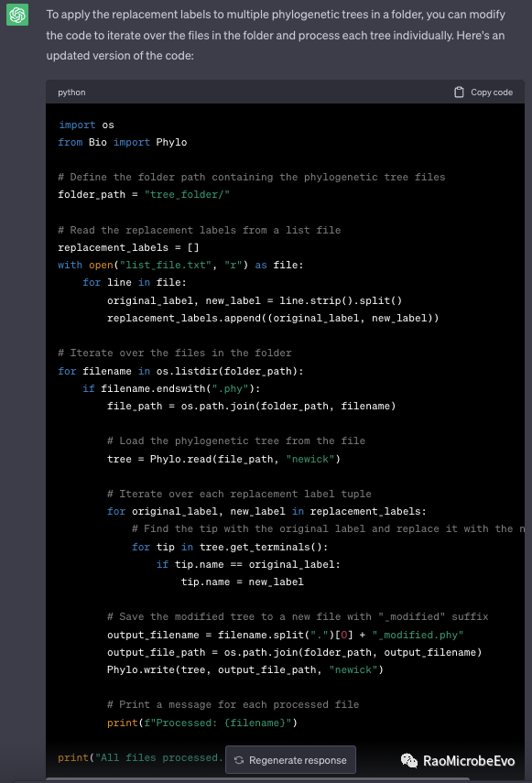Click the "list_file.txt" string in the code
This screenshot has width=532, height=783.
(165, 266)
